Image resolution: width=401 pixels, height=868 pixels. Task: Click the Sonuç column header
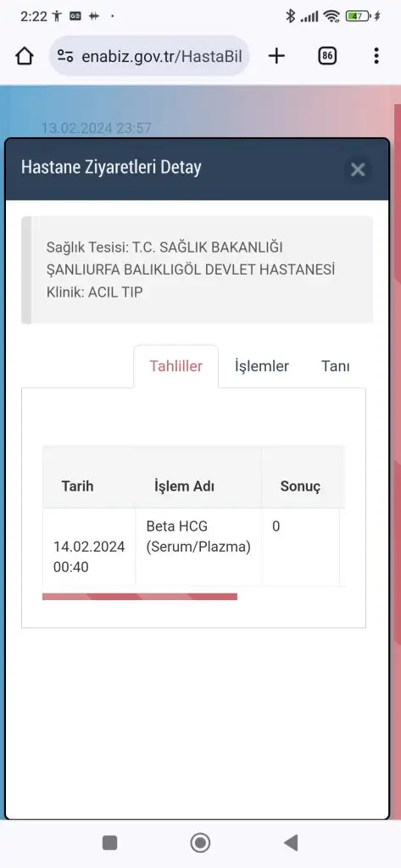click(x=300, y=487)
